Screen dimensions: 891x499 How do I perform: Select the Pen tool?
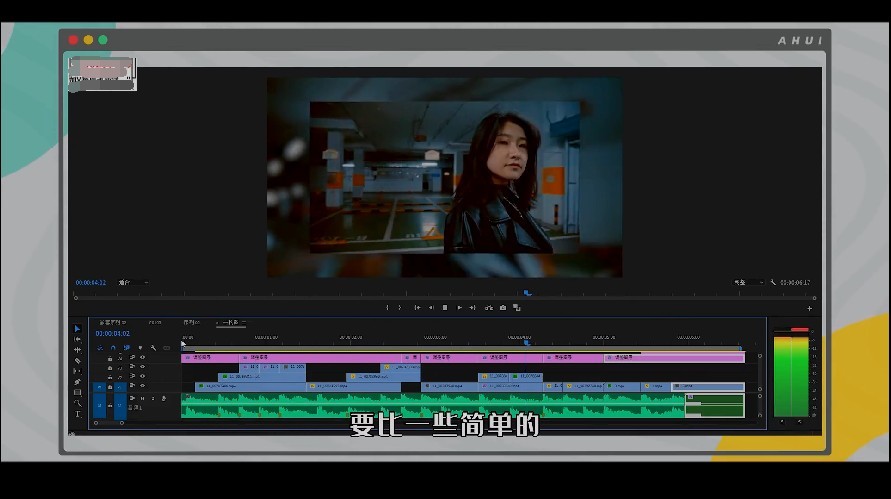coord(77,382)
